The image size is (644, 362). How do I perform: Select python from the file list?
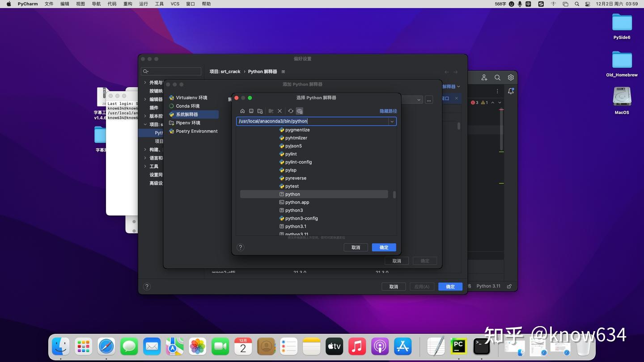(292, 194)
